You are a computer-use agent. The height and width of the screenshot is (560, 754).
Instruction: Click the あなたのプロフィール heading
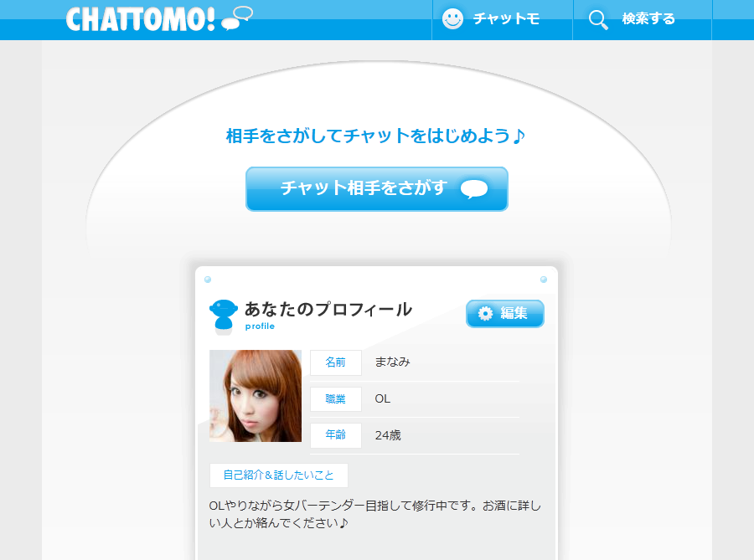tap(328, 309)
